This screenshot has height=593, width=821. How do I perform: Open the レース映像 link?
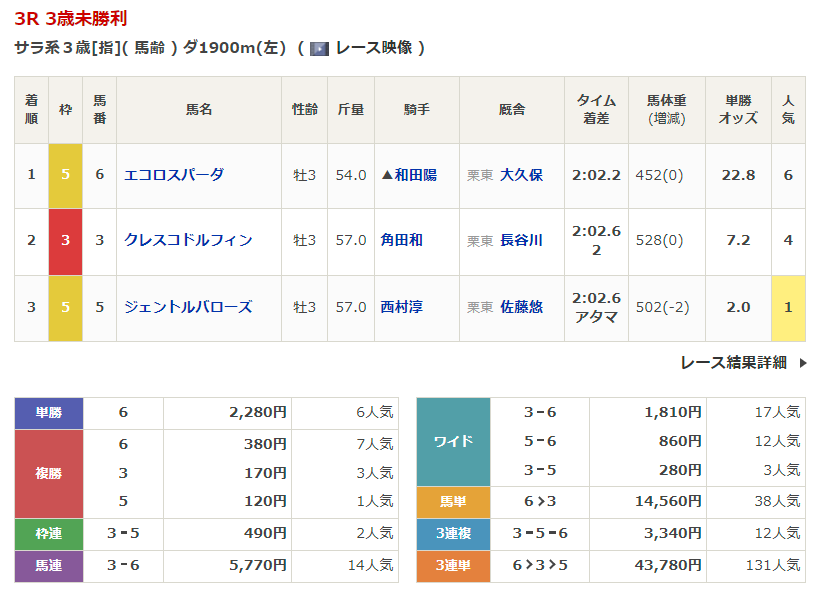pyautogui.click(x=374, y=48)
